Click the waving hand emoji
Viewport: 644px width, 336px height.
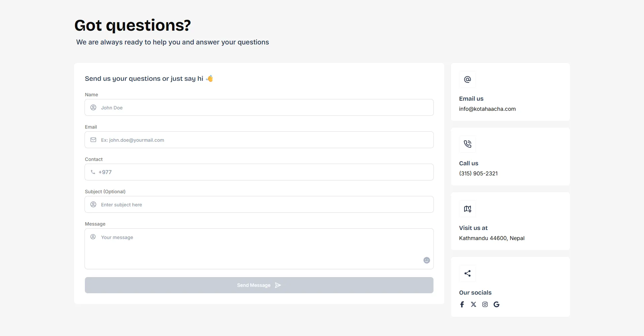pos(210,78)
